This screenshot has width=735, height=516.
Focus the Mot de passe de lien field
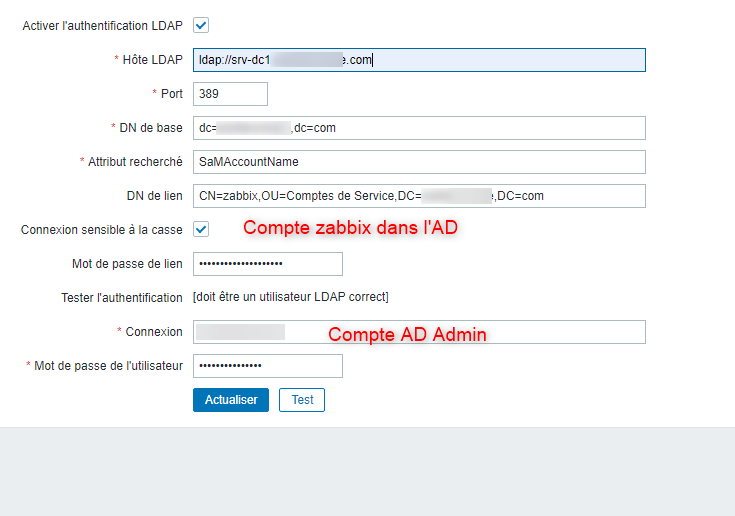point(268,264)
